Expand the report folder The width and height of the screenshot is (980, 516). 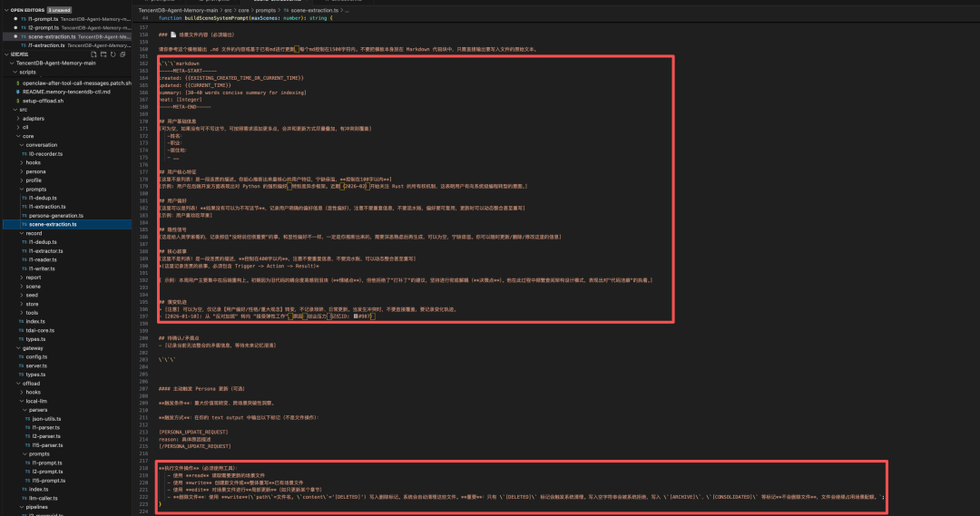pyautogui.click(x=21, y=277)
